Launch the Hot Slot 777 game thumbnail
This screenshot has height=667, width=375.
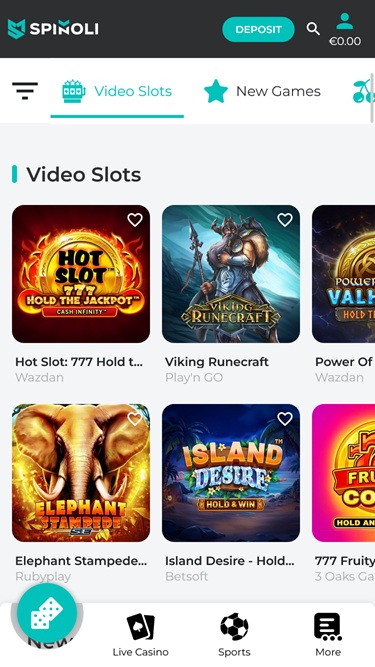tap(81, 274)
